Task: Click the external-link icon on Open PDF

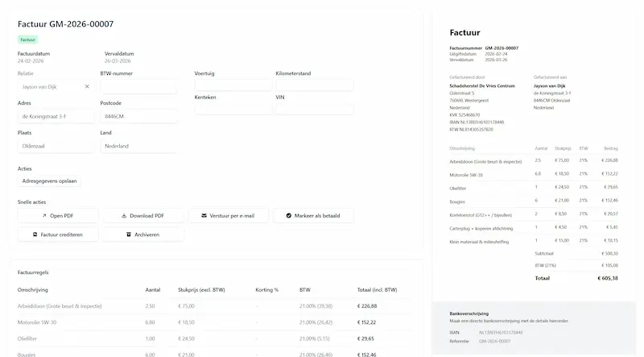Action: tap(44, 215)
